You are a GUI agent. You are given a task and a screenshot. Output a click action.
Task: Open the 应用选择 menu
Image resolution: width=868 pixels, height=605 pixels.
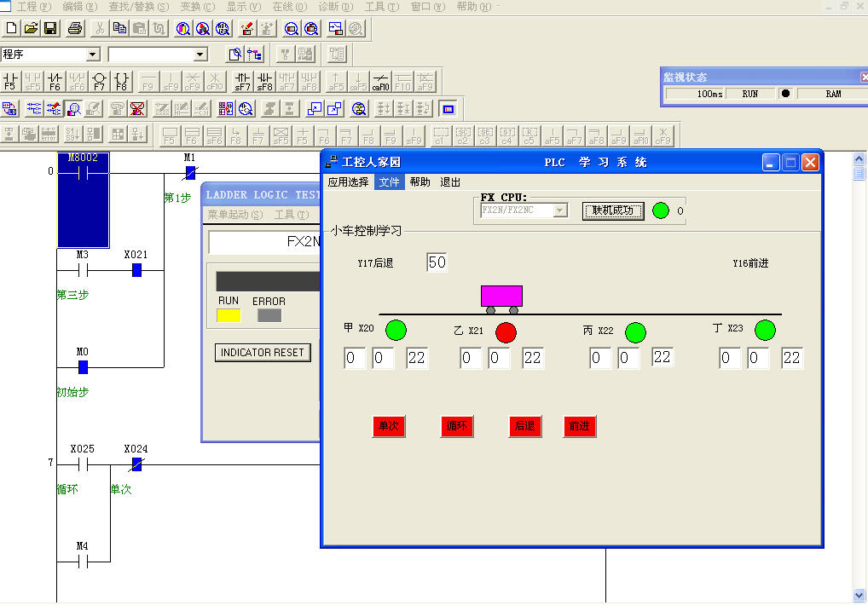pos(349,182)
